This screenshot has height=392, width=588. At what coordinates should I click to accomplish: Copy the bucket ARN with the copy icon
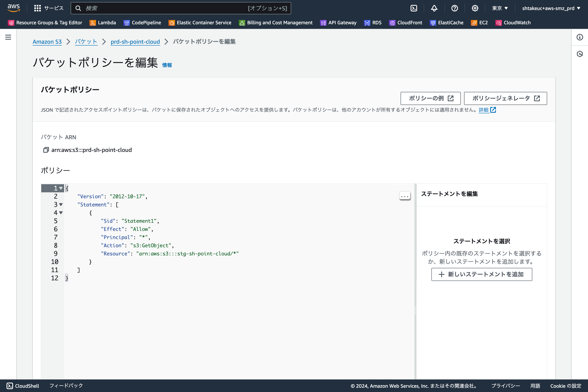(46, 150)
